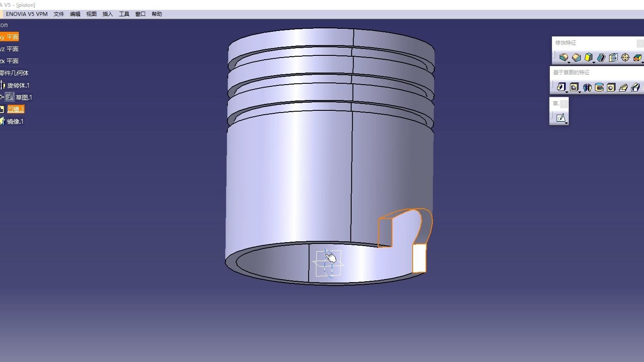Open draft tool variants dropdown arrow

(x=594, y=63)
